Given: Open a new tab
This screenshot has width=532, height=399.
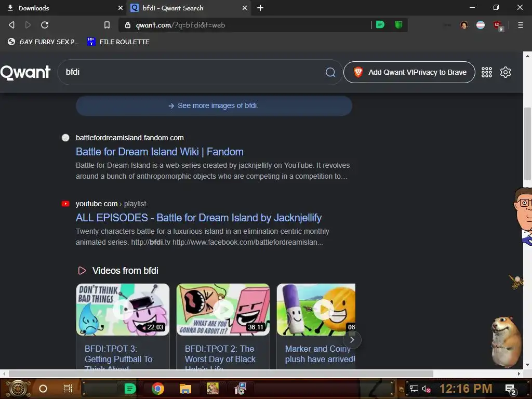Looking at the screenshot, I should tap(260, 8).
